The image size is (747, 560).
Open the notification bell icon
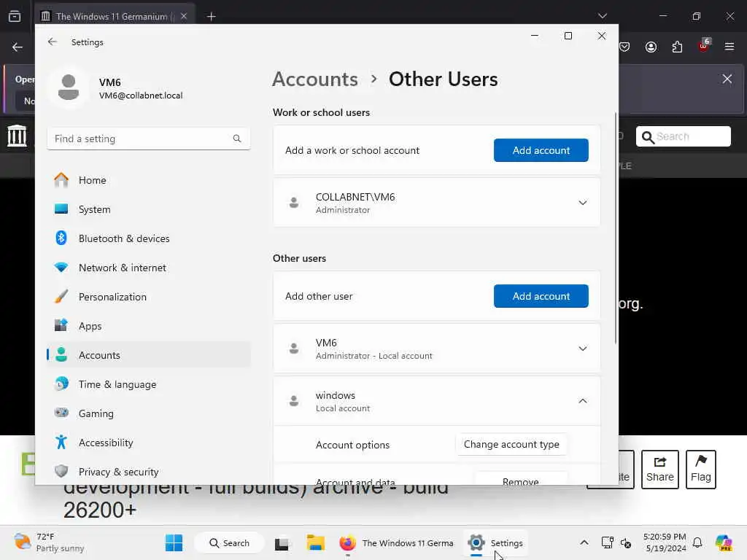pos(697,542)
